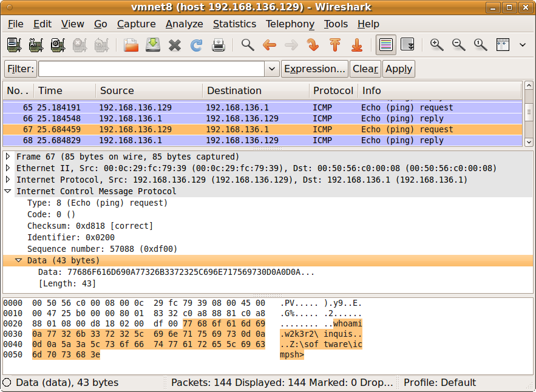536x392 pixels.
Task: Jump to first packet up arrow icon
Action: pos(335,45)
